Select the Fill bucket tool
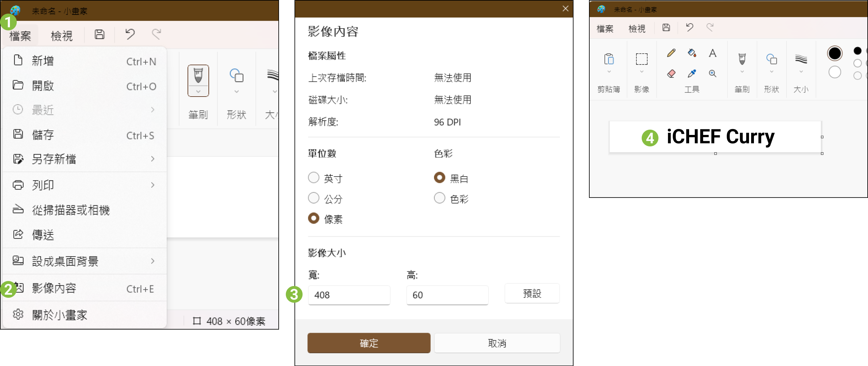This screenshot has width=868, height=366. (692, 53)
